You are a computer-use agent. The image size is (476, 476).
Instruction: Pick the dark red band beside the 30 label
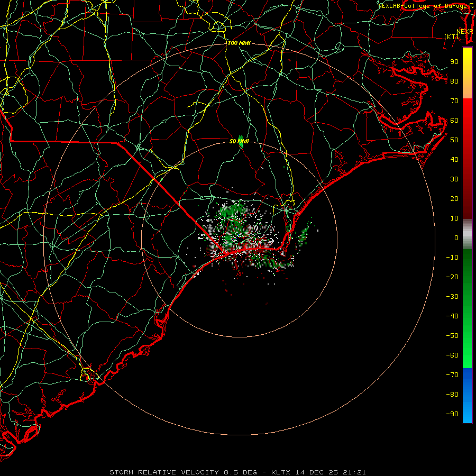pos(467,179)
